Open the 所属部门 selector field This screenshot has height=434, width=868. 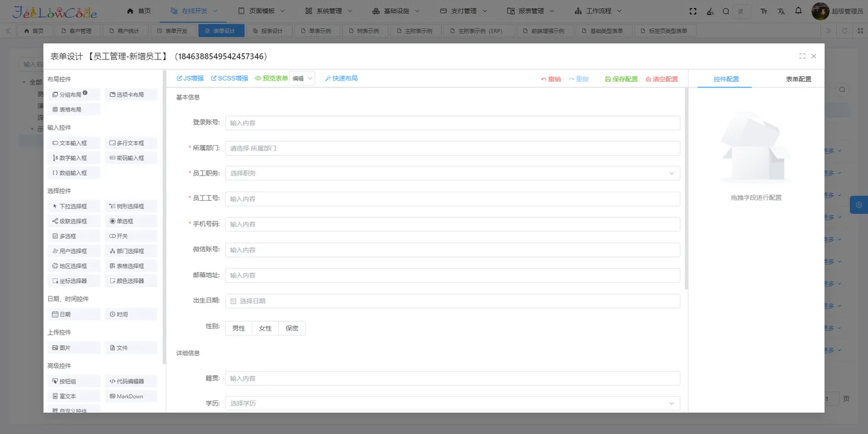(453, 148)
